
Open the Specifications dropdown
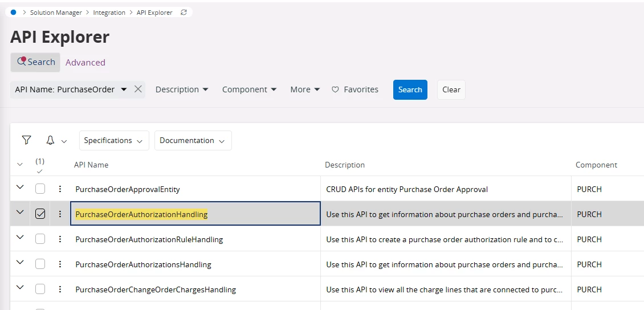click(114, 140)
